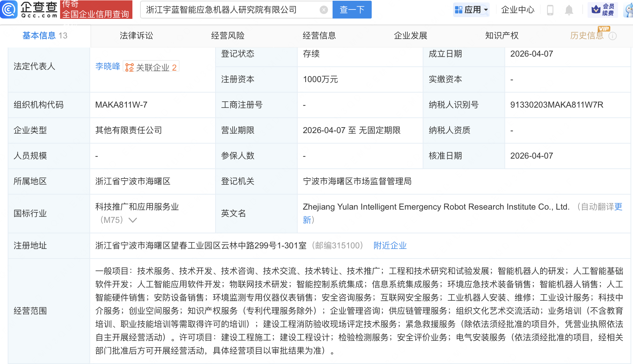This screenshot has height=364, width=633.
Task: Click the 应用 grid icon
Action: (x=458, y=9)
